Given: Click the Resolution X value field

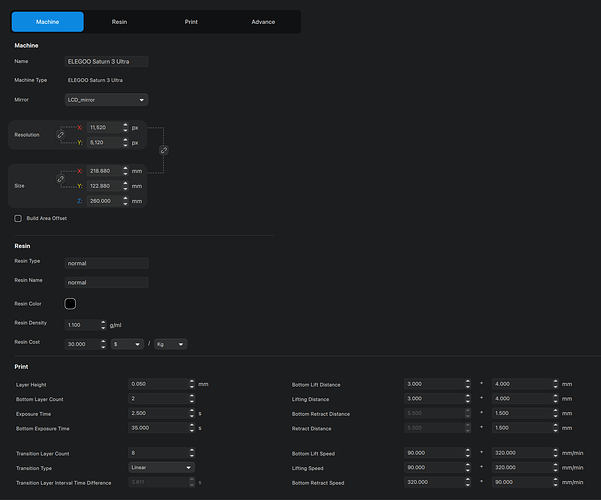Looking at the screenshot, I should [104, 128].
